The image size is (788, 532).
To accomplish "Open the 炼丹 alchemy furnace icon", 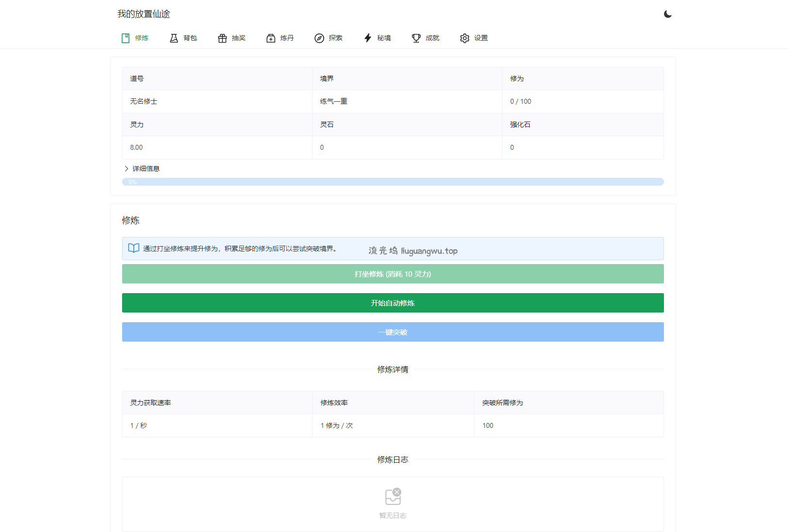I will 270,38.
